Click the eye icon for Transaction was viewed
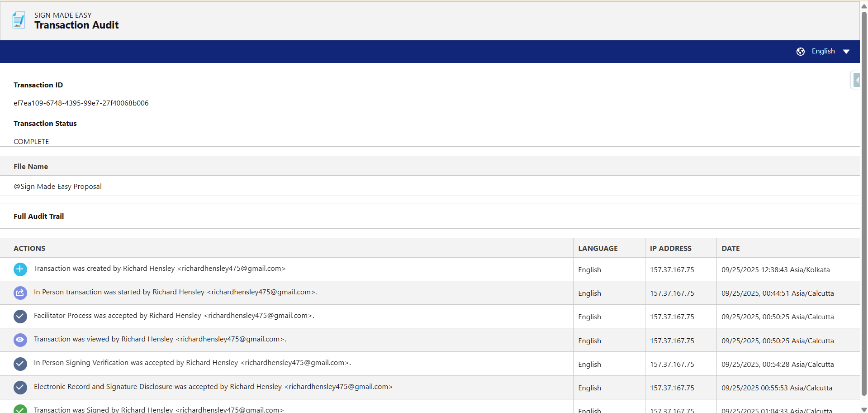Screen dimensions: 868x413 20,340
